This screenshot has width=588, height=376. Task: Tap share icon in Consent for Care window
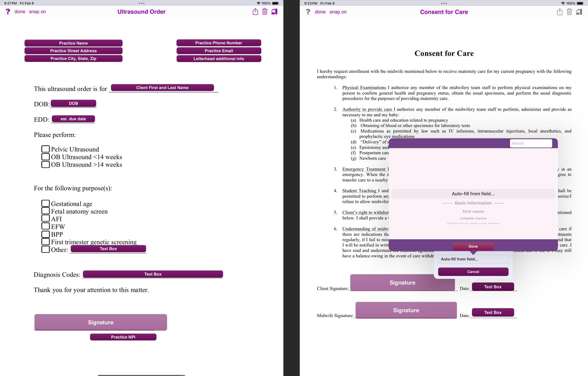point(560,12)
